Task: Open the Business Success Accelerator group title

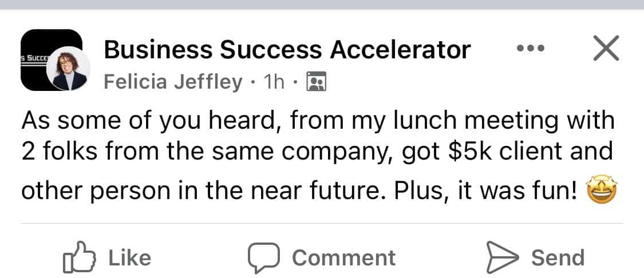Action: (x=287, y=50)
